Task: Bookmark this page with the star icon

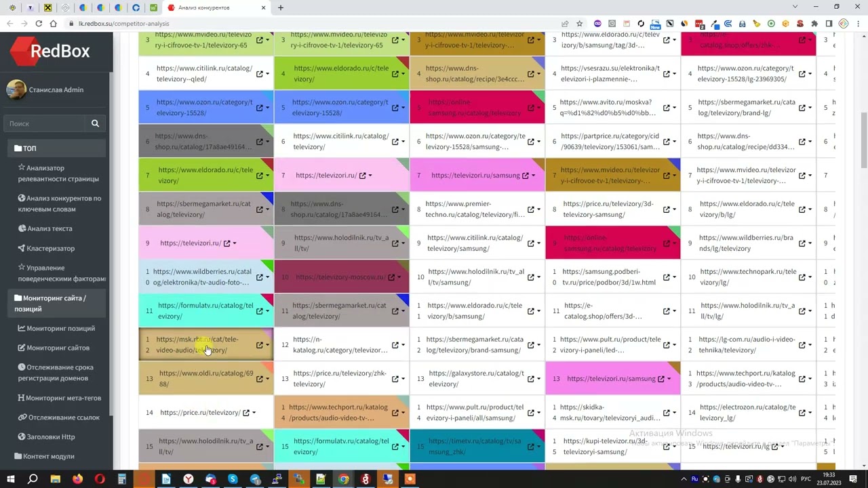Action: pos(579,24)
